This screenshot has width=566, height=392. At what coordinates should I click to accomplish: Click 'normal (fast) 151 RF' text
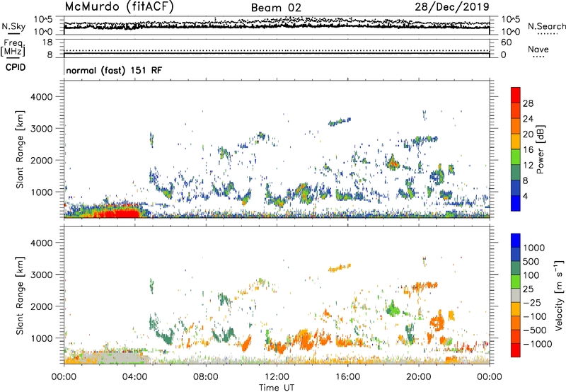tap(114, 70)
